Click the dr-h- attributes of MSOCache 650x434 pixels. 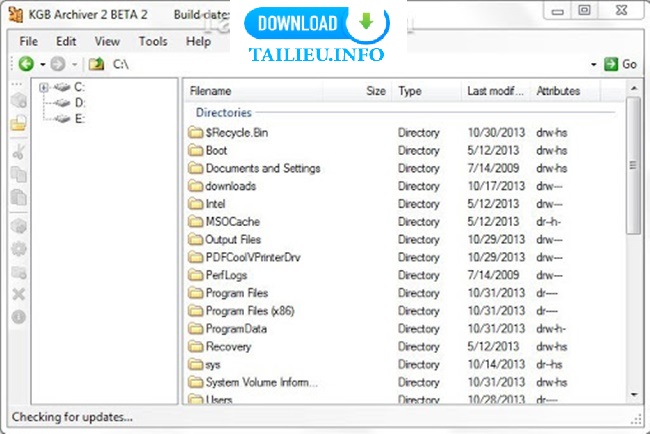[548, 222]
